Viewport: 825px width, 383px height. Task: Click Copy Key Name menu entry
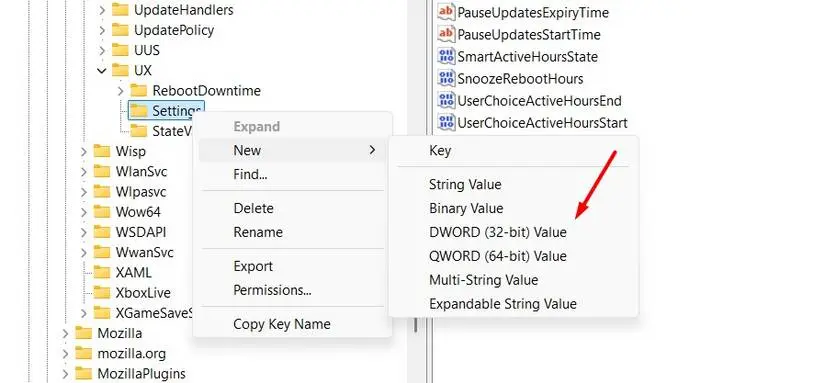click(x=282, y=324)
